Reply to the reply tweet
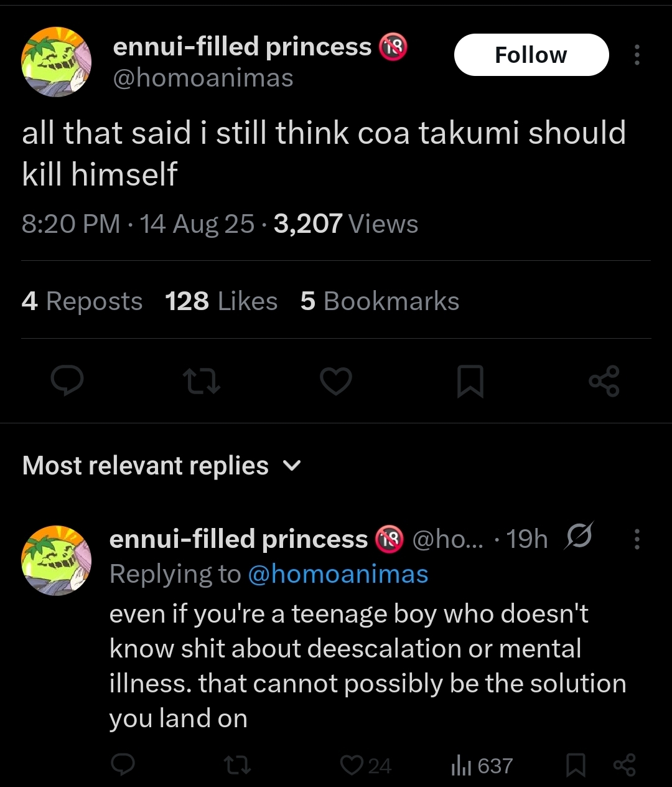This screenshot has height=787, width=672. [x=123, y=765]
